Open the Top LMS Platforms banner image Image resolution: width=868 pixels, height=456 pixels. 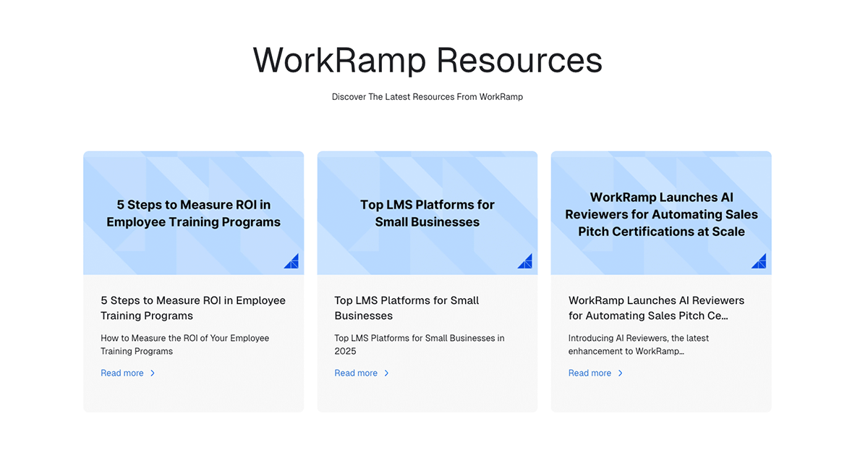pyautogui.click(x=427, y=213)
